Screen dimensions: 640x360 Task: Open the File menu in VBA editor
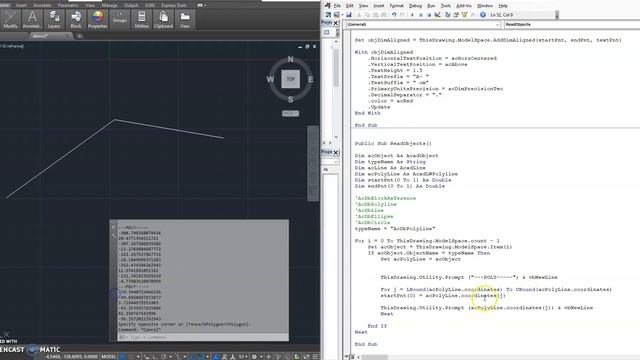(337, 6)
